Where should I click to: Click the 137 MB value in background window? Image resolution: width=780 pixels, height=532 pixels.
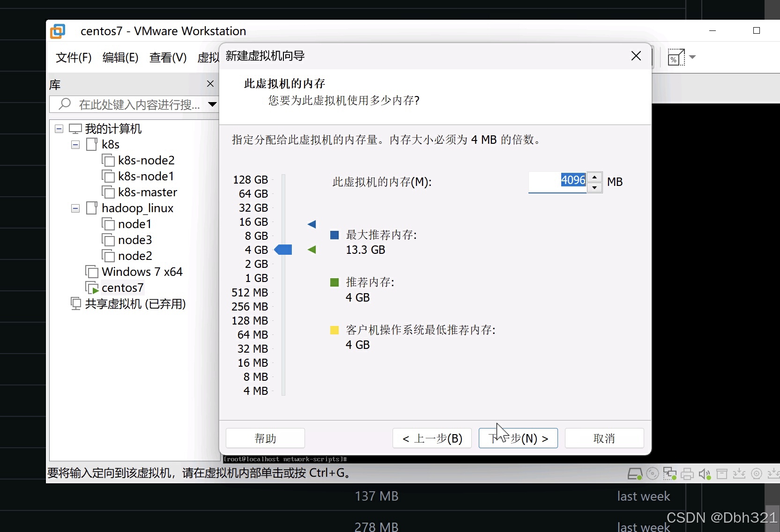[x=377, y=496]
